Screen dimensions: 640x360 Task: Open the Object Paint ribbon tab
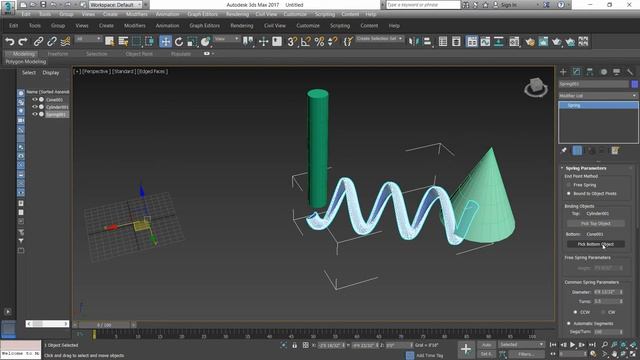[139, 53]
